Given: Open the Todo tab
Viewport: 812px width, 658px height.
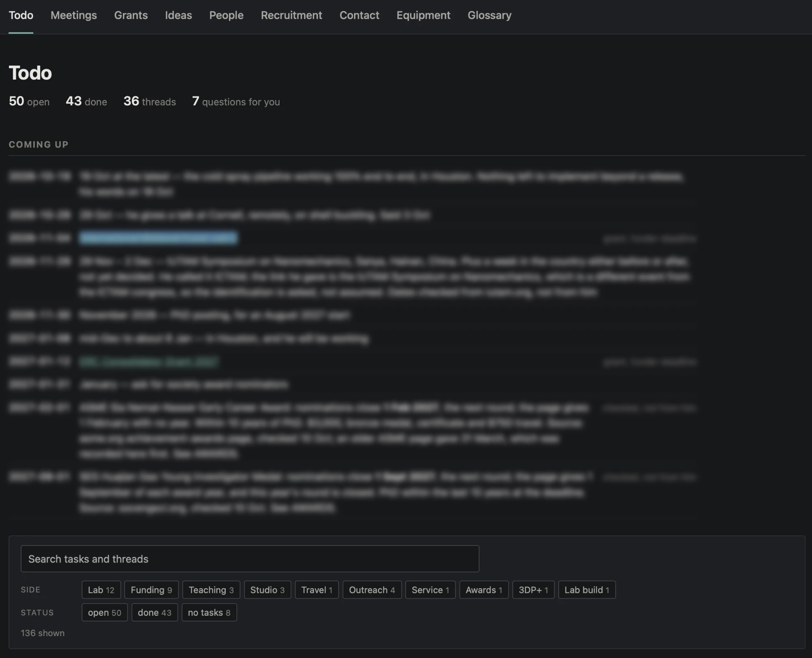Looking at the screenshot, I should point(21,15).
